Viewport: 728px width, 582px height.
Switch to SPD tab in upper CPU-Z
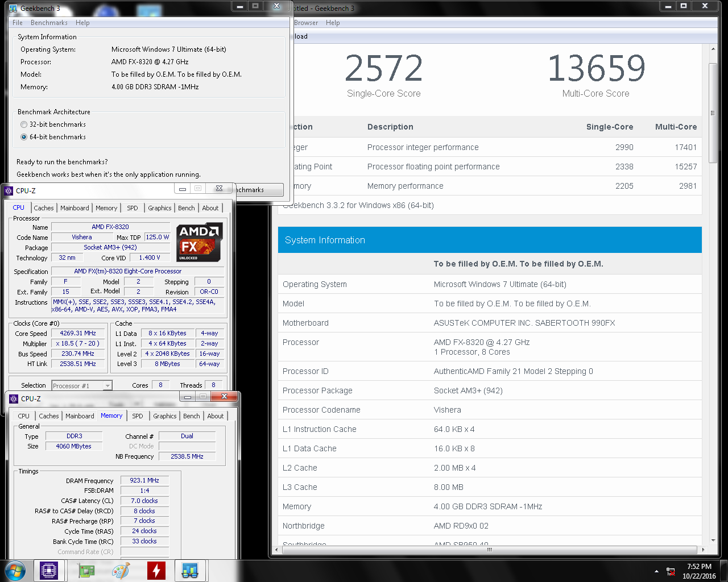[133, 208]
